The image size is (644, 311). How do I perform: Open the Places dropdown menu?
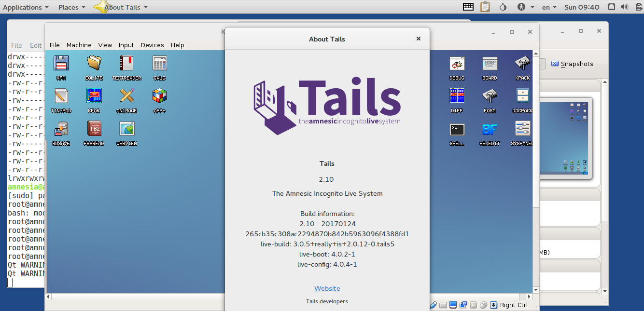pyautogui.click(x=72, y=7)
